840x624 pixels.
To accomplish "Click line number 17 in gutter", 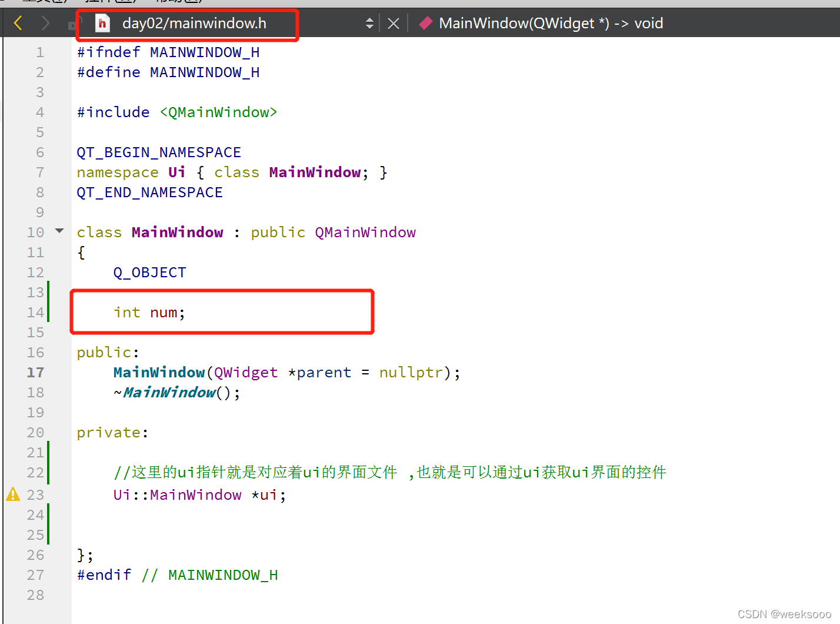I will [x=35, y=373].
